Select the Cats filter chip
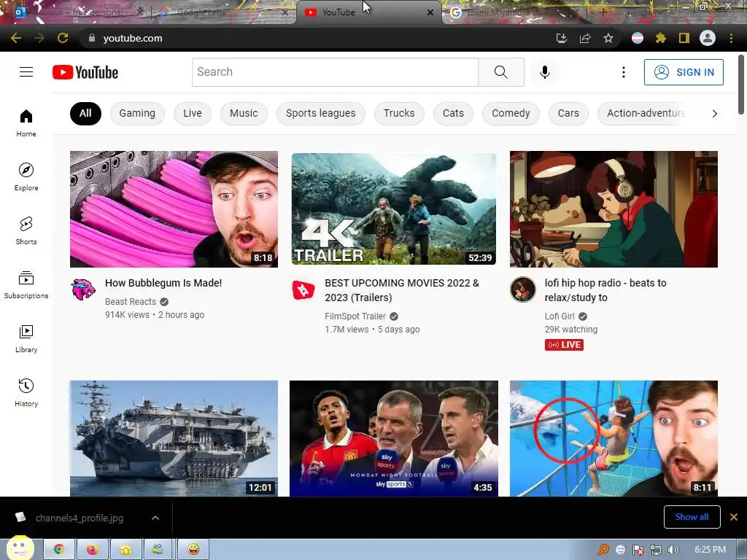747x560 pixels. click(453, 113)
